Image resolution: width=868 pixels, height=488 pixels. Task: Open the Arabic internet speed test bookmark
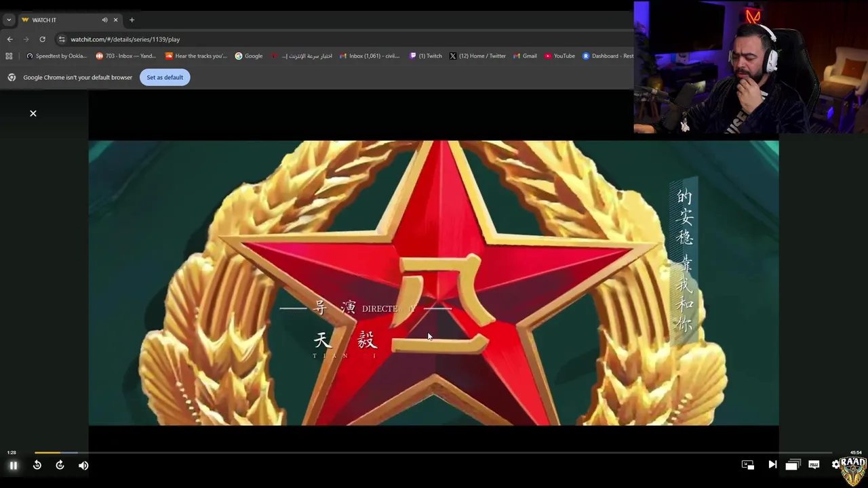pos(302,56)
